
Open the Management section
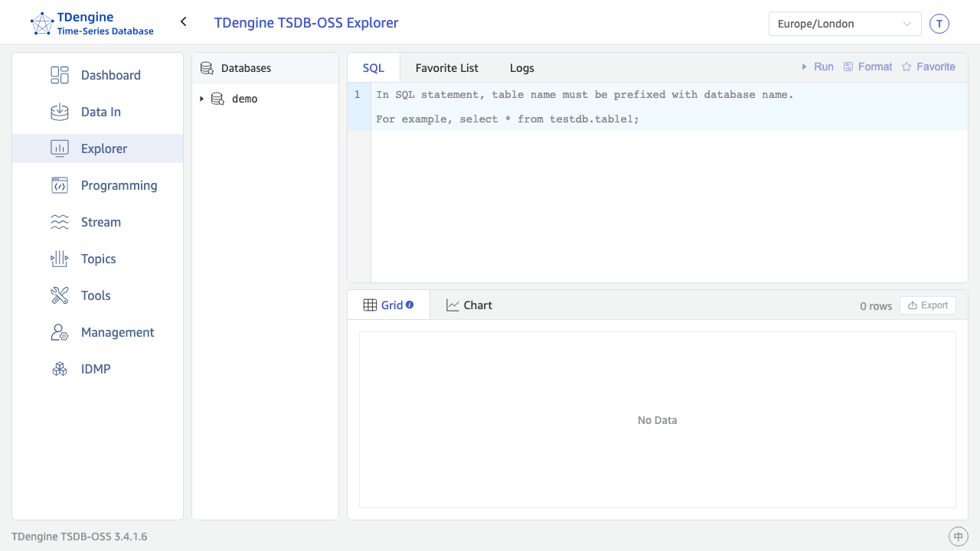(98, 332)
